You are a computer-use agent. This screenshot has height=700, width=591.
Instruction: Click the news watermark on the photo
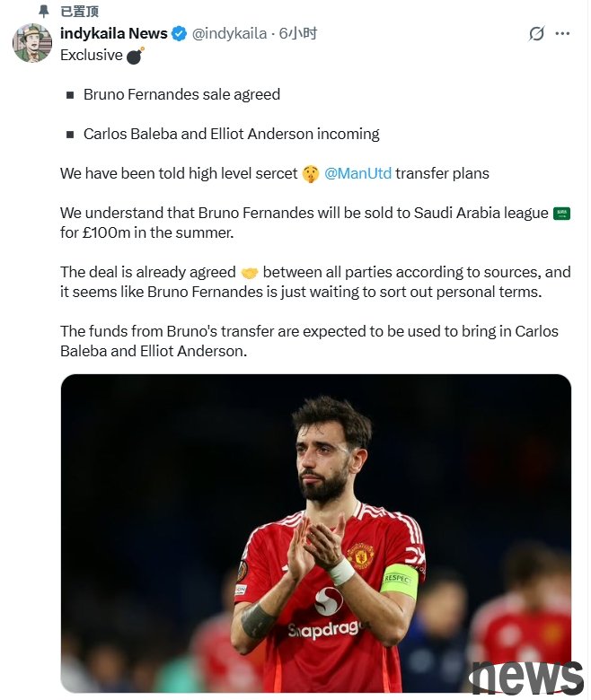coord(528,675)
